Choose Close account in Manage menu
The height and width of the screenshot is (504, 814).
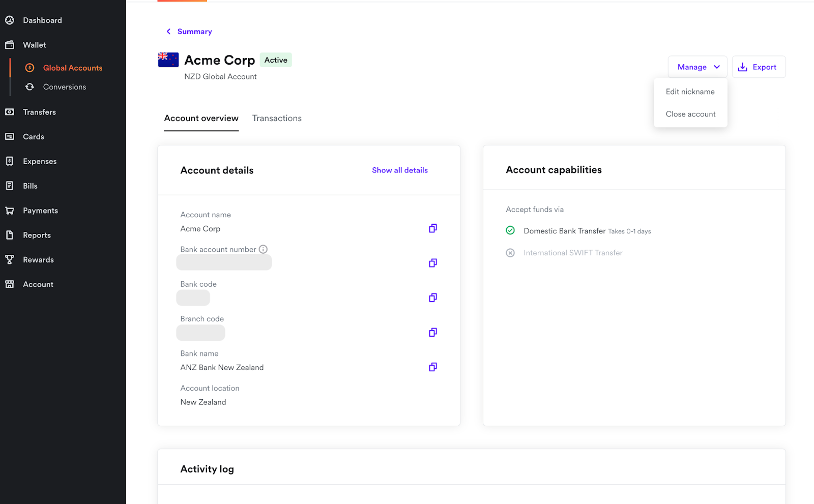tap(690, 114)
